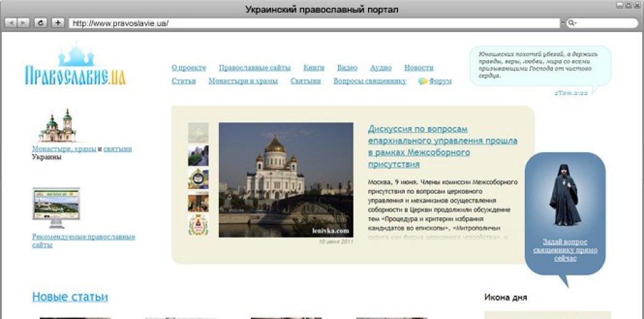Screen dimensions: 644x319
Task: Click the window title Украинский православный портал
Action: (x=321, y=9)
